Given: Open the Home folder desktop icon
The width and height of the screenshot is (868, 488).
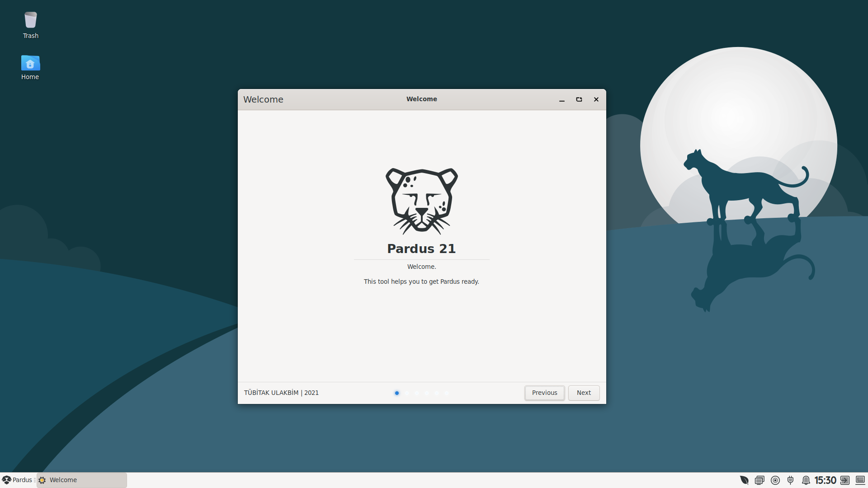Looking at the screenshot, I should pyautogui.click(x=30, y=67).
